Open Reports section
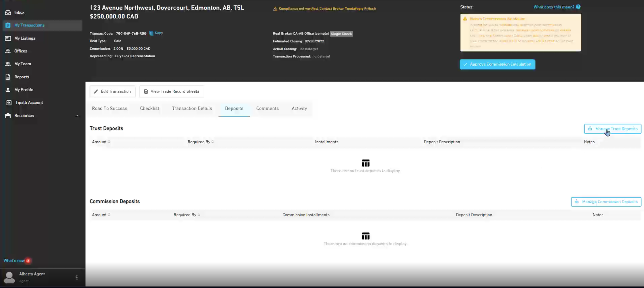644x288 pixels. click(x=22, y=77)
